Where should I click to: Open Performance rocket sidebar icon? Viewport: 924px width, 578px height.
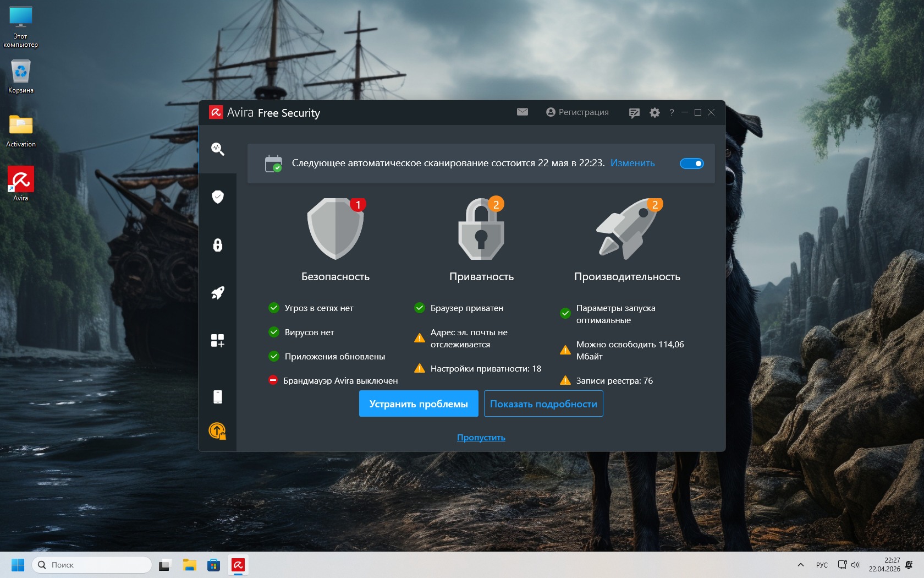[218, 293]
